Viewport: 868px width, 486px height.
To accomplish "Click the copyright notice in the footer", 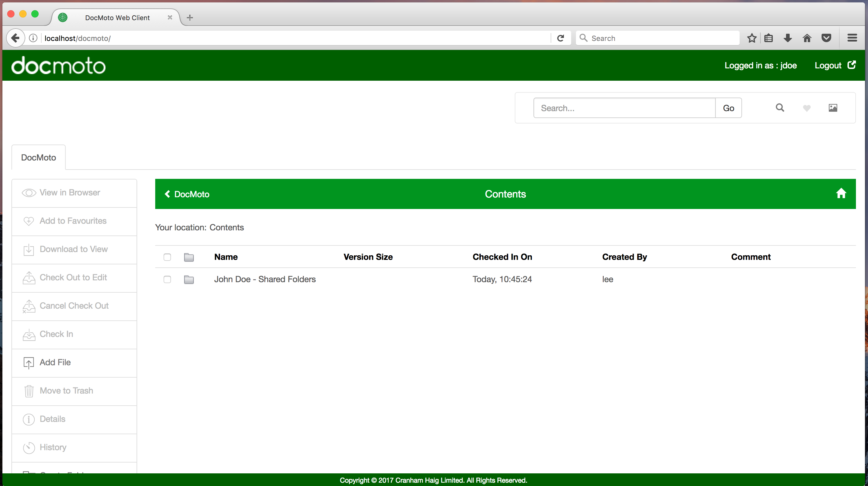I will [x=433, y=480].
